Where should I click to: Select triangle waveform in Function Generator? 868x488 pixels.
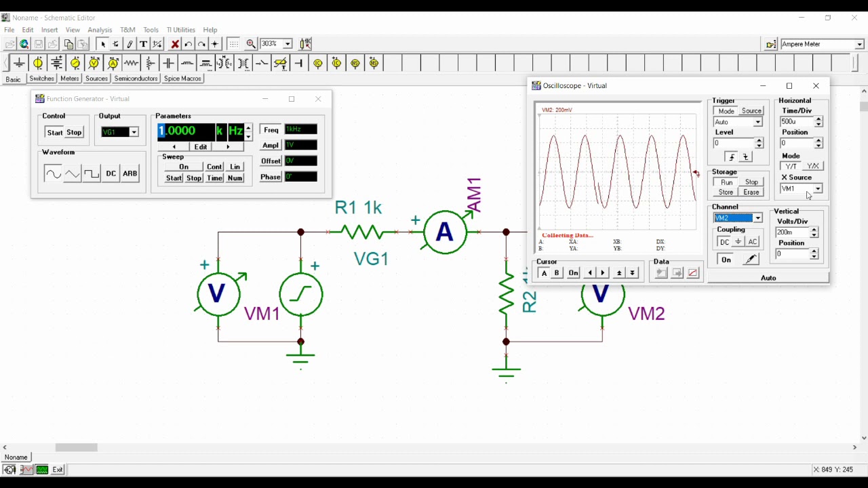click(x=73, y=174)
